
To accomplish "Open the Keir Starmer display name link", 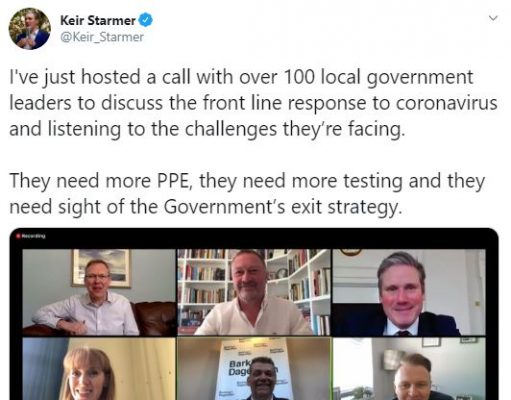I will [98, 20].
